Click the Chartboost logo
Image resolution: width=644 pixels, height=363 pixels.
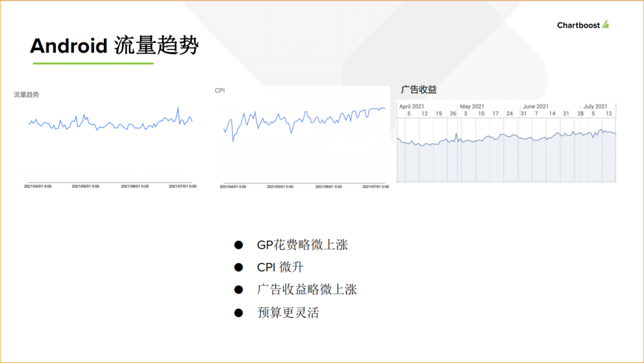[x=581, y=26]
